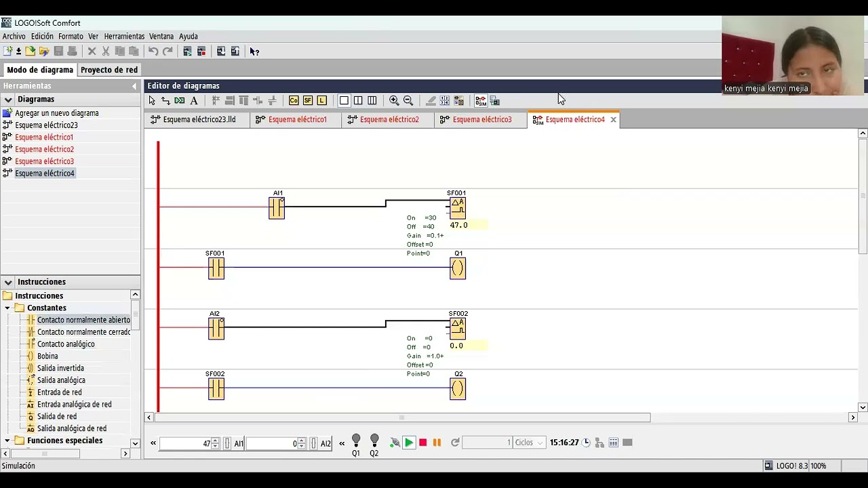Close the Esquema eléctrico4 tab

pos(613,119)
